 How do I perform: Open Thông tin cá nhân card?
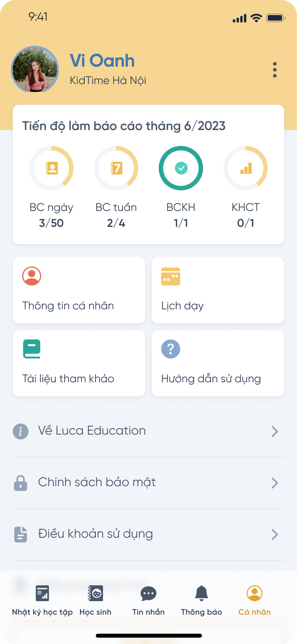(x=79, y=290)
